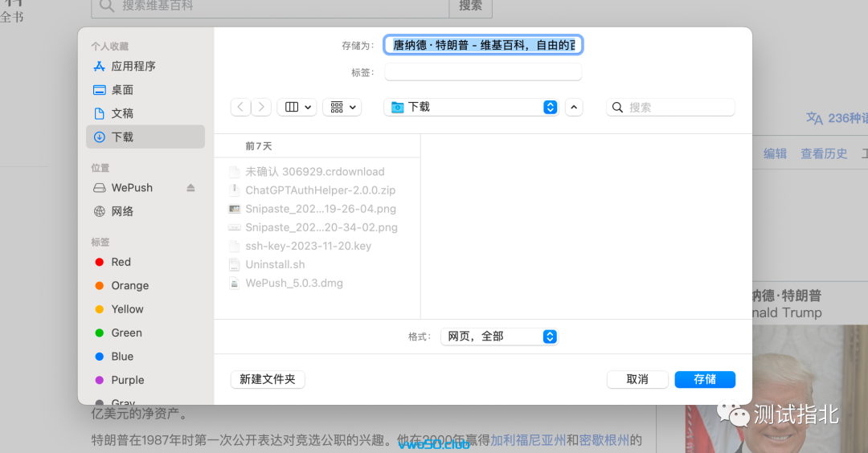Viewport: 868px width, 453px height.
Task: Follow the 密歇根州 link in the article
Action: pos(604,440)
